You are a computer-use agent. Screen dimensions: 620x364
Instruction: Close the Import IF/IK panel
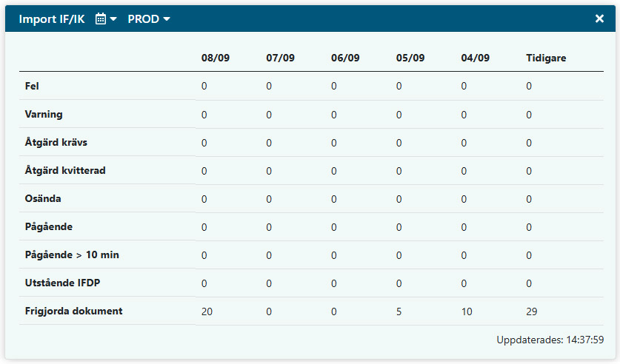tap(599, 18)
